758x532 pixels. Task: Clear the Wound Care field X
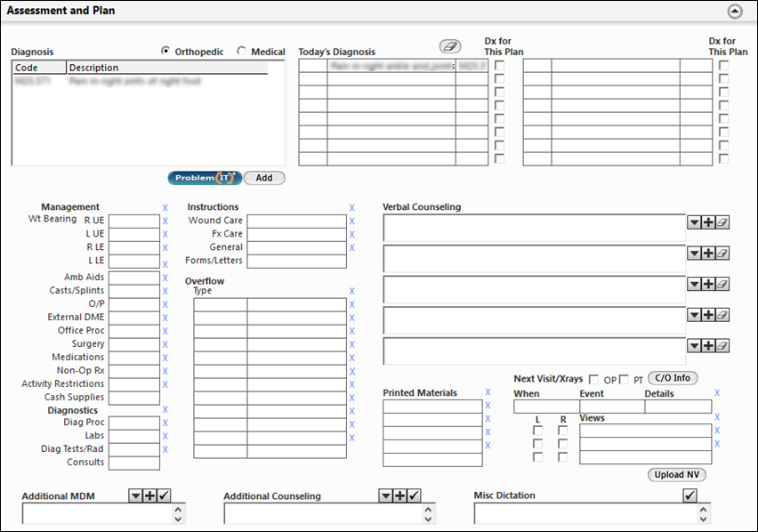coord(352,222)
